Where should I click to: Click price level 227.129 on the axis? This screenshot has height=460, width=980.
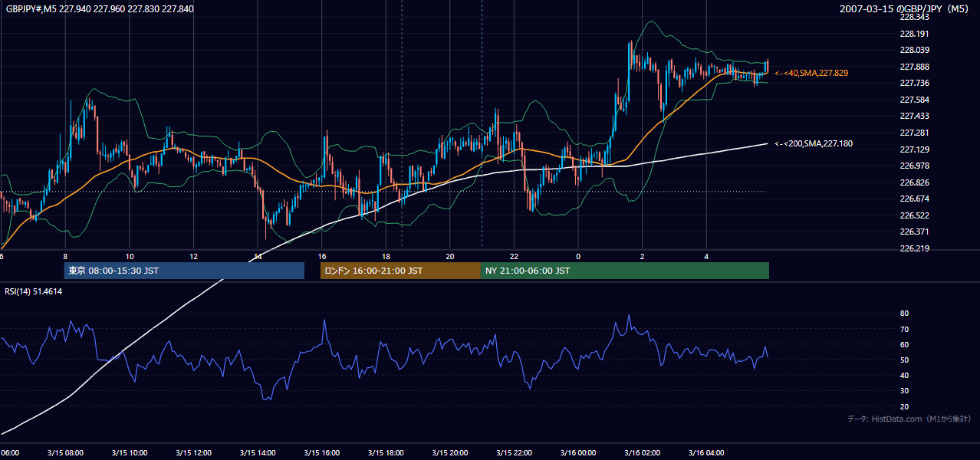click(x=914, y=149)
